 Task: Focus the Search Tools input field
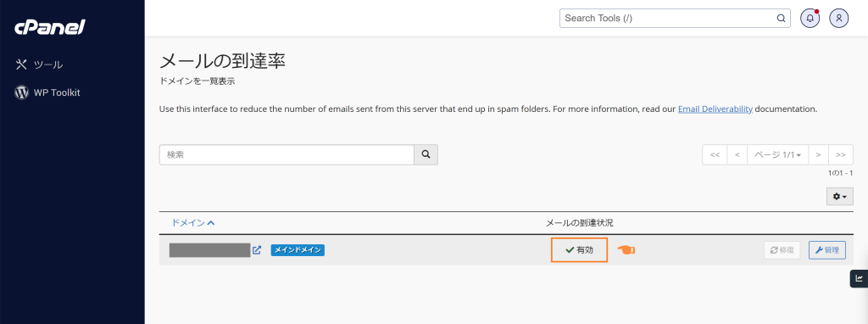coord(670,19)
